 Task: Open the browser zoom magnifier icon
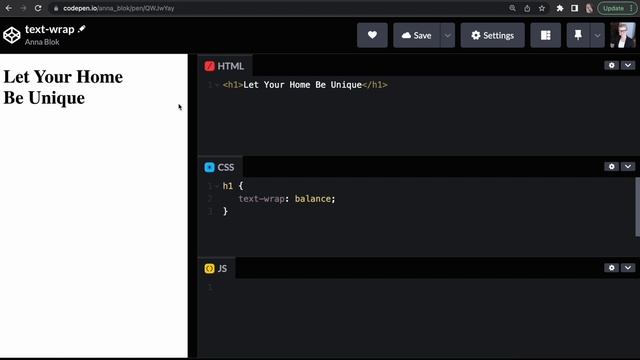512,8
